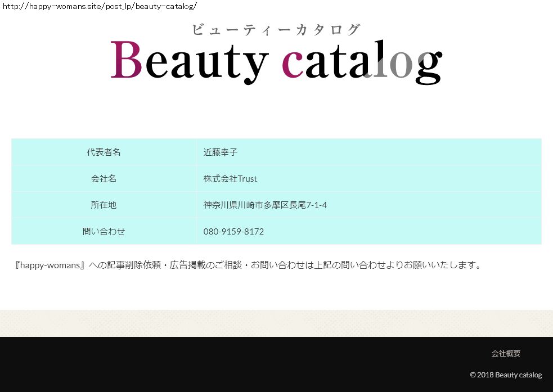Open the 会社概要 footer link

tap(506, 354)
